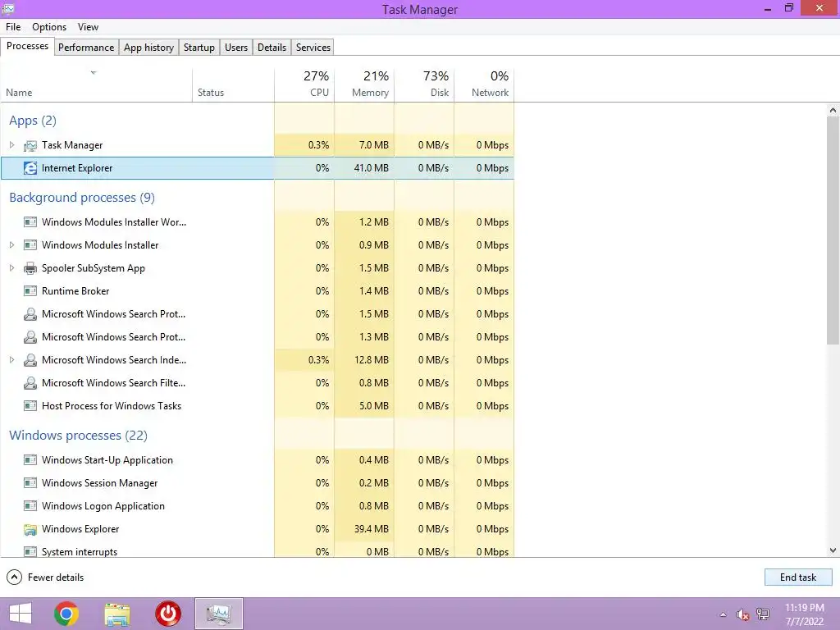Click the network tray icon
The height and width of the screenshot is (630, 840).
[x=763, y=614]
